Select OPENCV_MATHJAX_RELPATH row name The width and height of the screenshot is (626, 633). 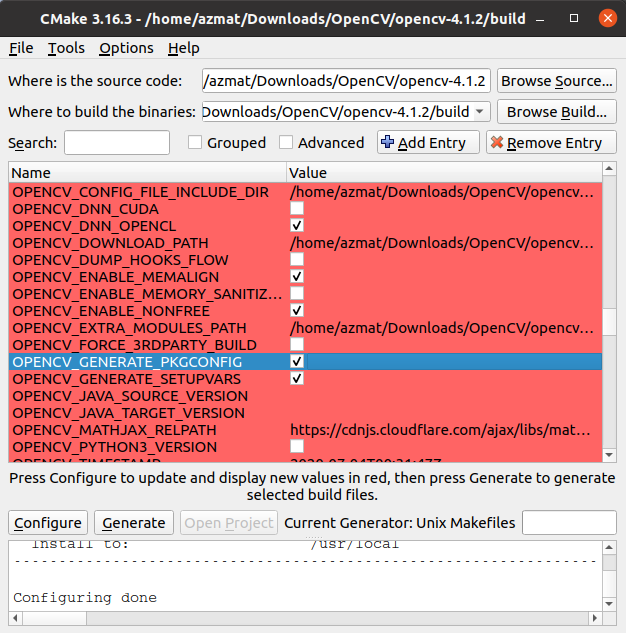115,430
